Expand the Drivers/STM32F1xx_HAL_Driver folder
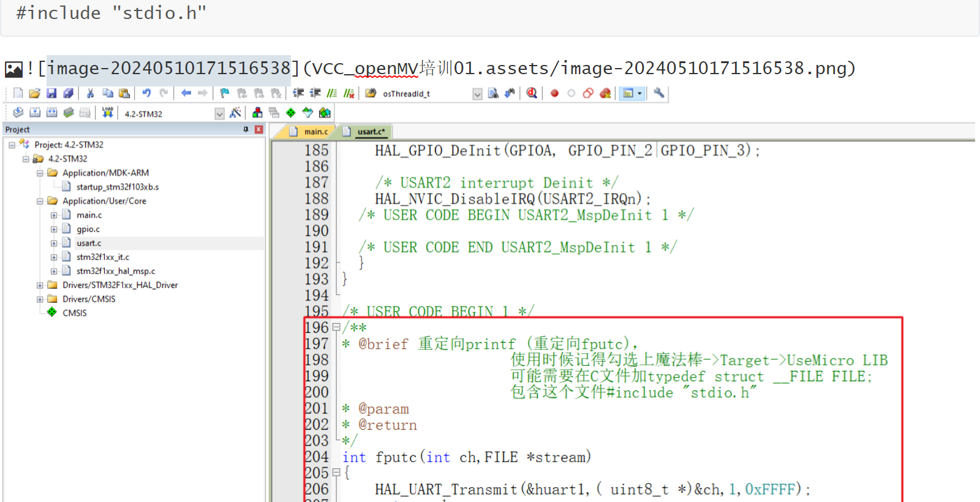980x502 pixels. point(40,285)
